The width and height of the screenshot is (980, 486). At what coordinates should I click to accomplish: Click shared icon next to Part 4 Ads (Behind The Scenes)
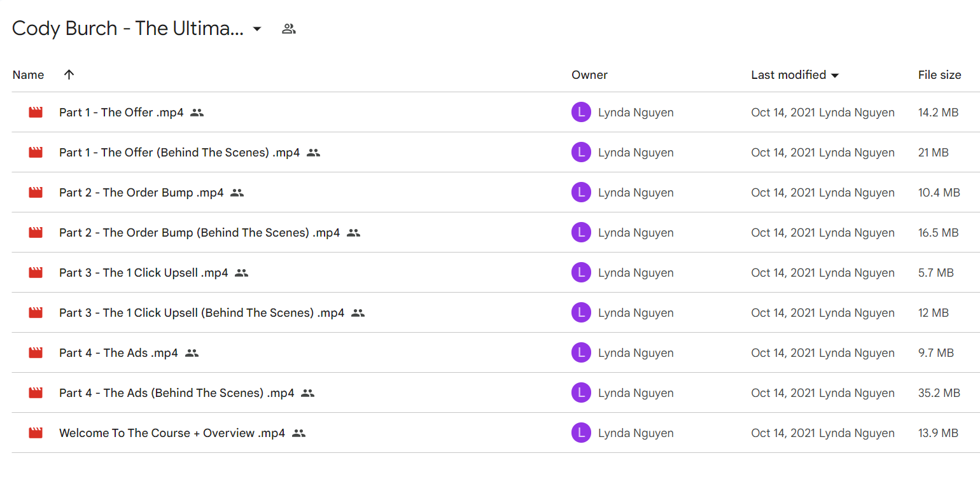point(307,393)
